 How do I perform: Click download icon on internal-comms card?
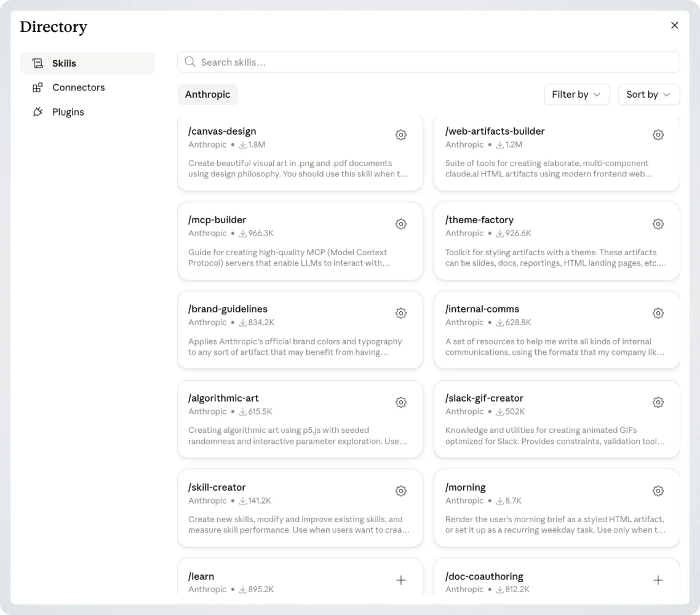pyautogui.click(x=500, y=322)
